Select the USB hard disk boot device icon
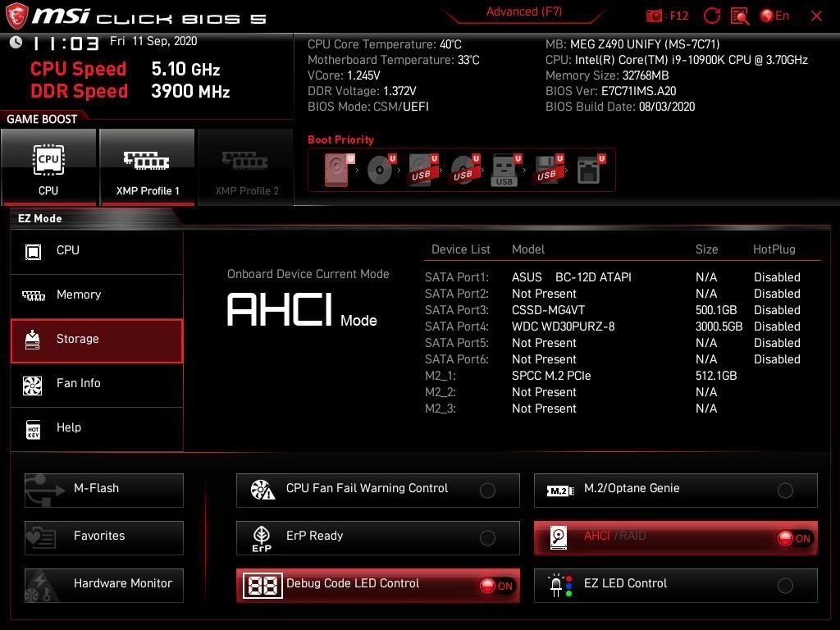840x630 pixels. [x=423, y=170]
